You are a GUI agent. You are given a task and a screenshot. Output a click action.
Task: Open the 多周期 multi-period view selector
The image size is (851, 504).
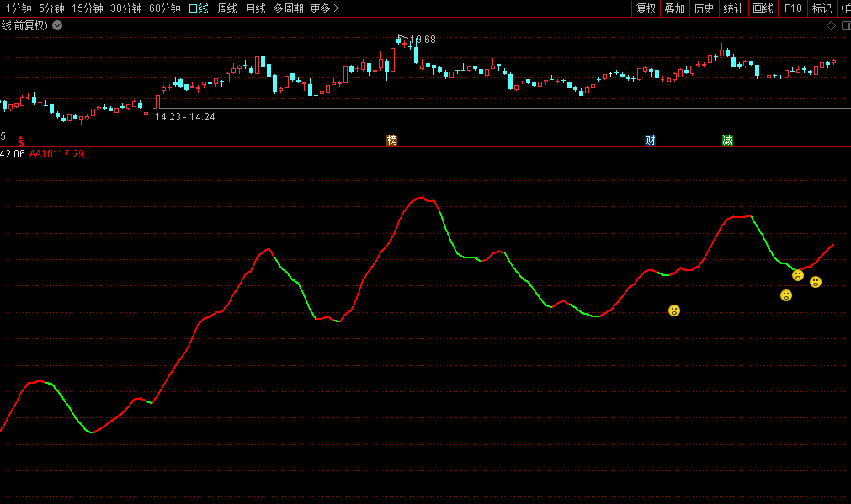[288, 8]
